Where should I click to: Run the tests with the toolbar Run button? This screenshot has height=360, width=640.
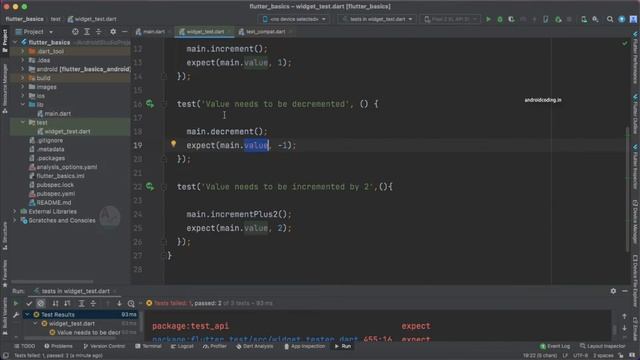[488, 19]
